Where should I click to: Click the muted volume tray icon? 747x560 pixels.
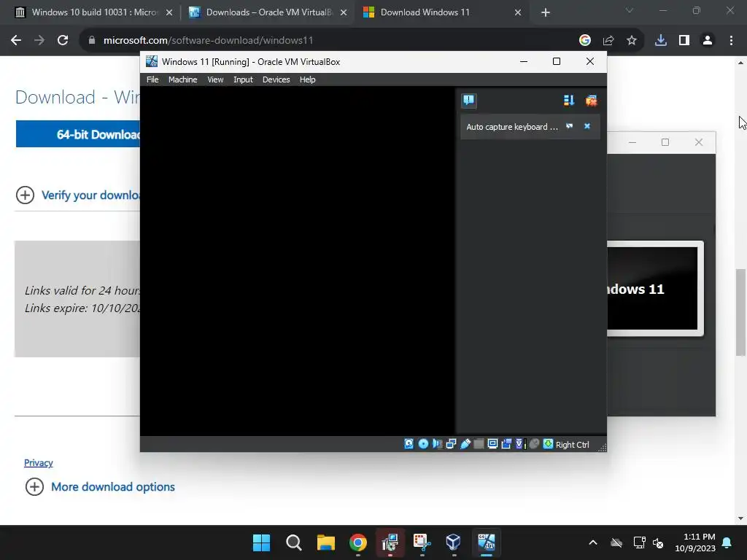tap(658, 542)
